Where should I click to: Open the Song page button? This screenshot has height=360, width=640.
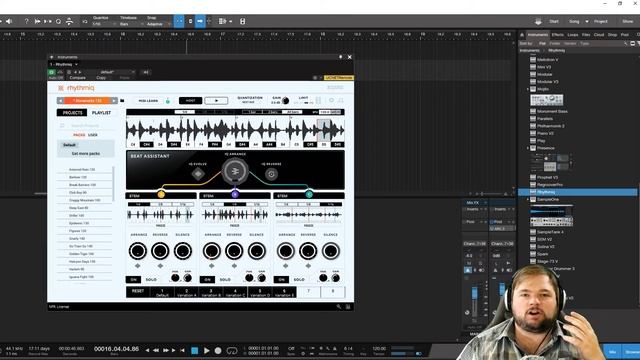[574, 21]
